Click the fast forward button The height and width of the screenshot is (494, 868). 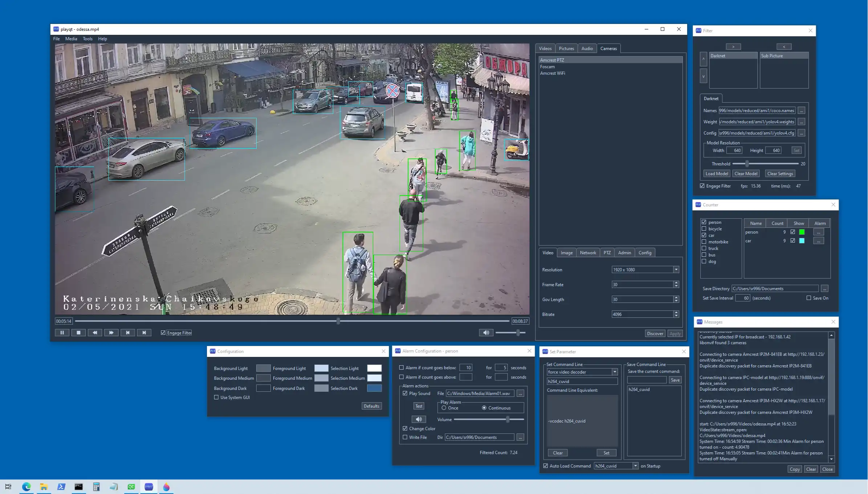click(111, 333)
